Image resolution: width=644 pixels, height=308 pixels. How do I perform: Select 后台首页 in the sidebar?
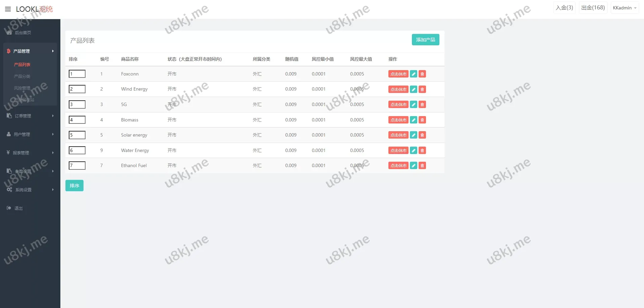point(23,33)
